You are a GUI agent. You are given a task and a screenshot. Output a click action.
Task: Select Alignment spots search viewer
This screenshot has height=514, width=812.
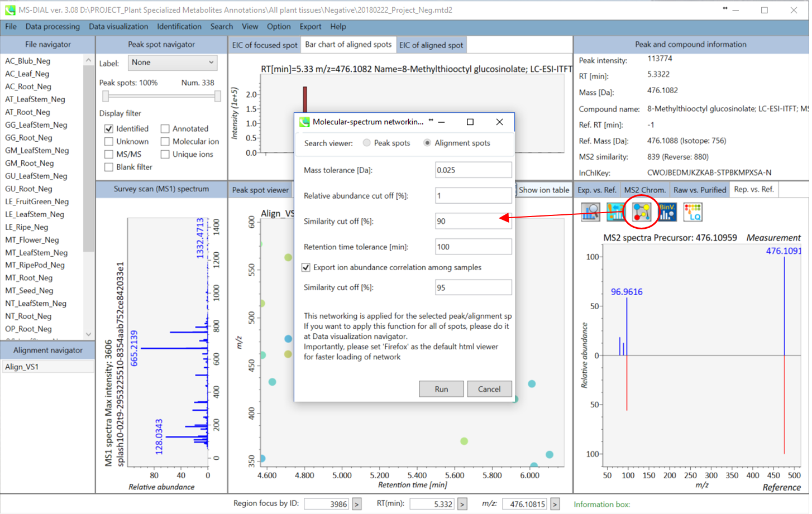click(427, 143)
